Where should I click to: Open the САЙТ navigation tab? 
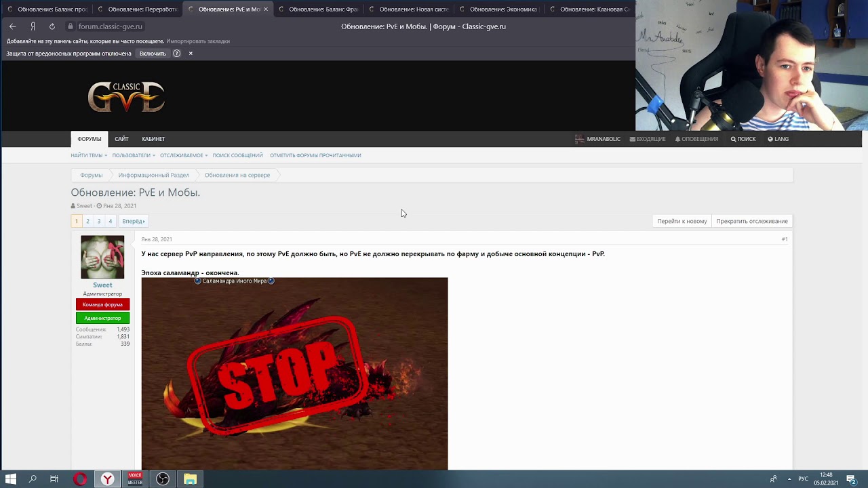pos(121,139)
